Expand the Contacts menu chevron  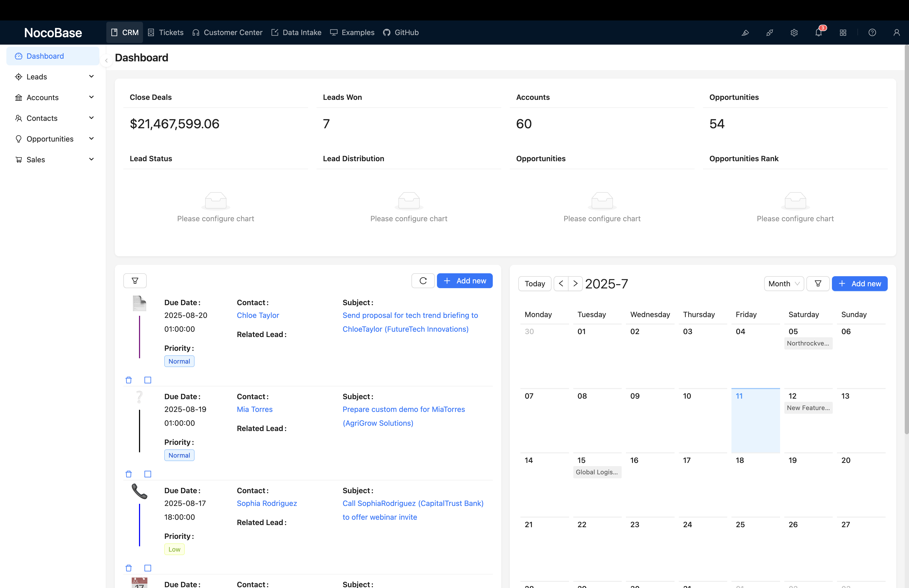tap(91, 118)
